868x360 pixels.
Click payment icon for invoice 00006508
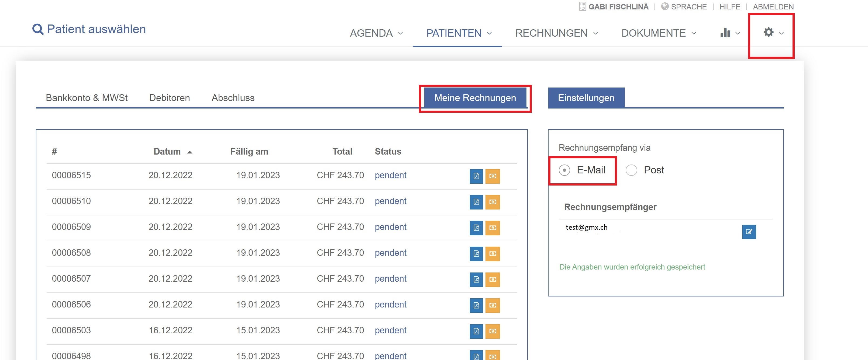492,254
